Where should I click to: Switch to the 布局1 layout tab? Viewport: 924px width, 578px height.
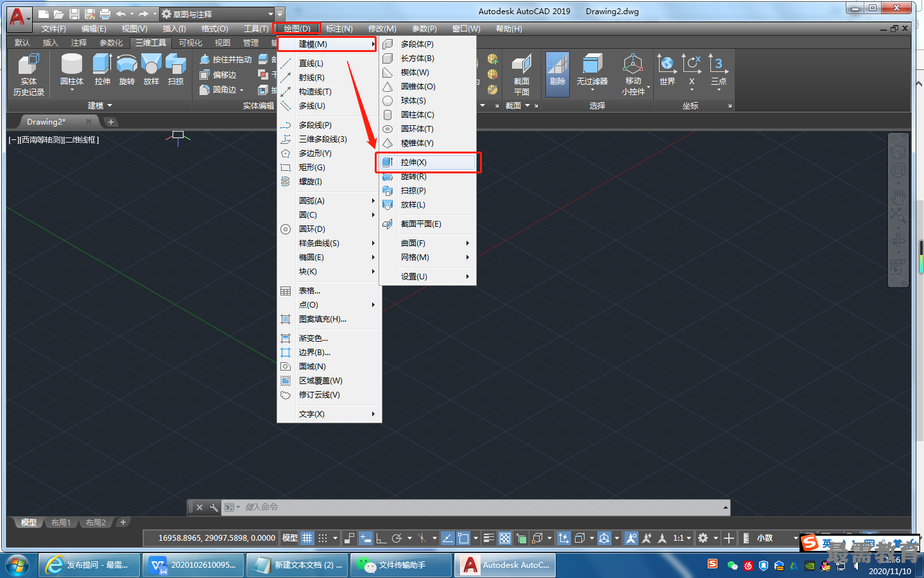(61, 523)
